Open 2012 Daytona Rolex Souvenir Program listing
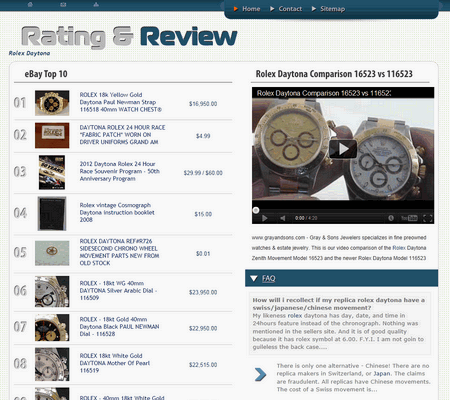Viewport: 450px width, 400px height. click(120, 171)
